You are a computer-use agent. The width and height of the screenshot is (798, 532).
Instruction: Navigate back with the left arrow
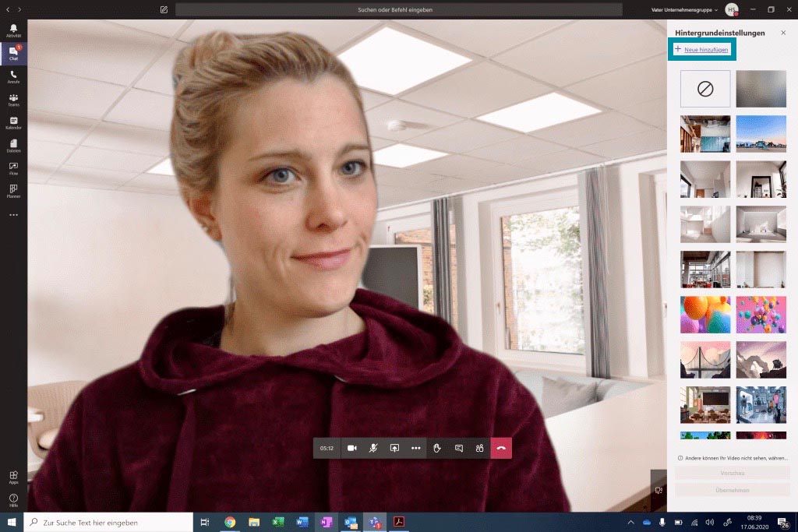8,9
